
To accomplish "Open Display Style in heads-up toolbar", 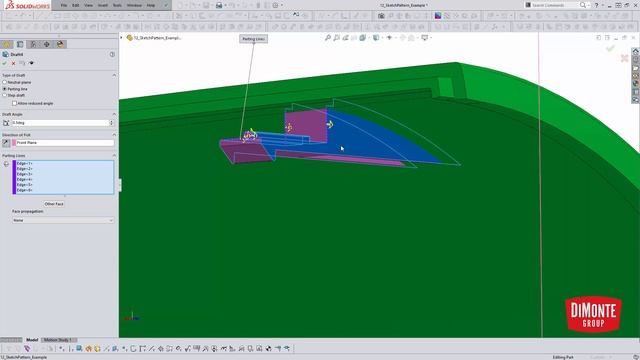I will pos(376,38).
